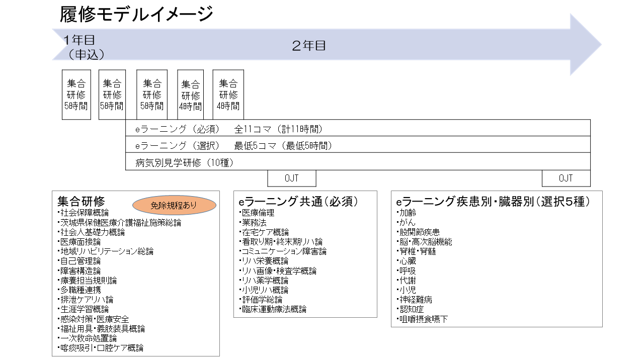Select 喀痰吸引・口腔ケア概論 list item
Image resolution: width=644 pixels, height=362 pixels.
[102, 347]
